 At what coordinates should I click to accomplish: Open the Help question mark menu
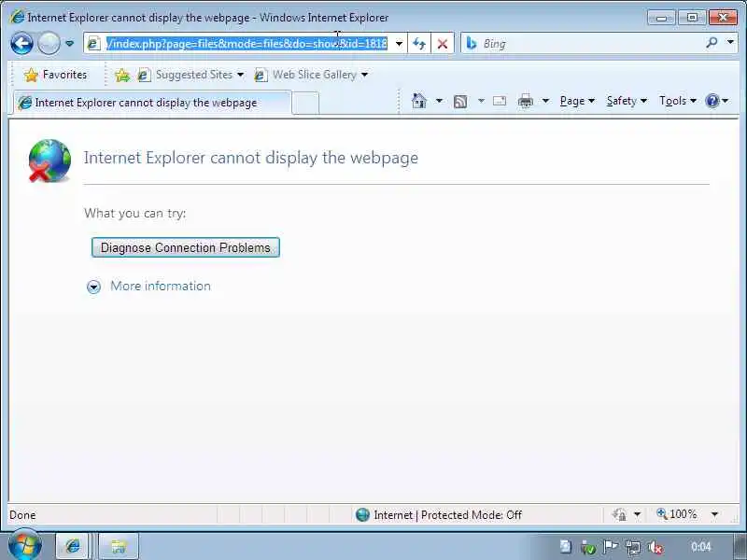pos(716,101)
